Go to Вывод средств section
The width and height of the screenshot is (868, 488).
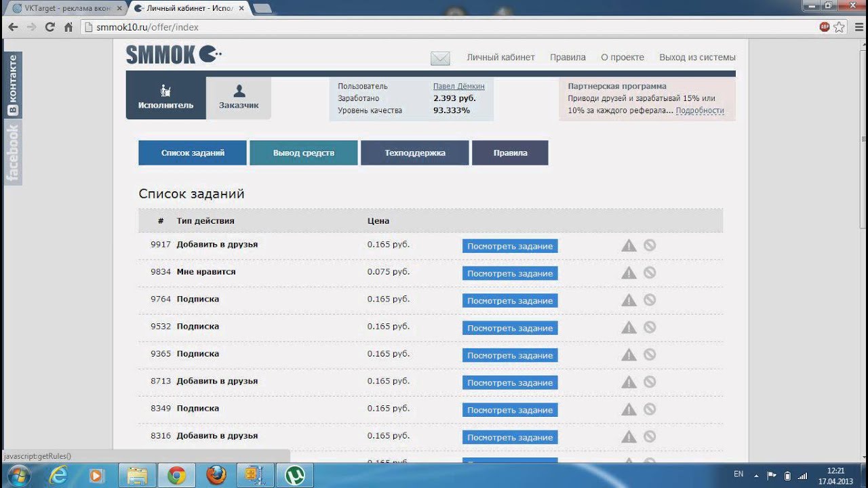coord(304,153)
